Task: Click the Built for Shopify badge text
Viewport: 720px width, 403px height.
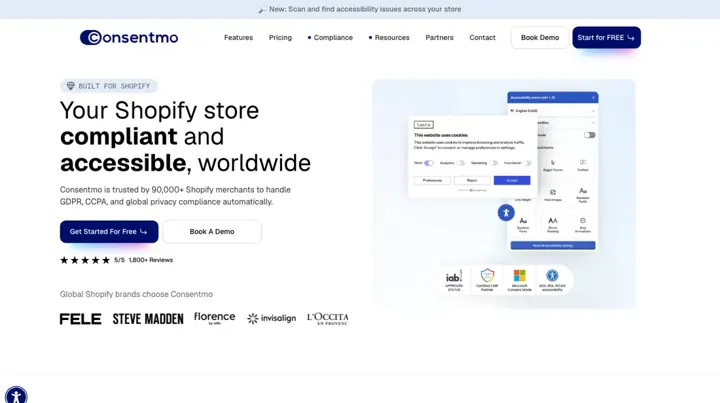Action: pos(114,86)
